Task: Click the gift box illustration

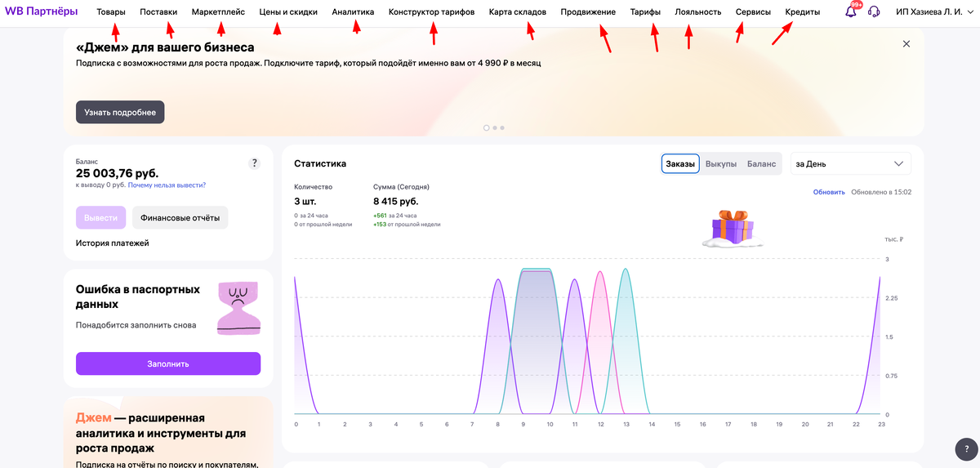Action: 733,227
